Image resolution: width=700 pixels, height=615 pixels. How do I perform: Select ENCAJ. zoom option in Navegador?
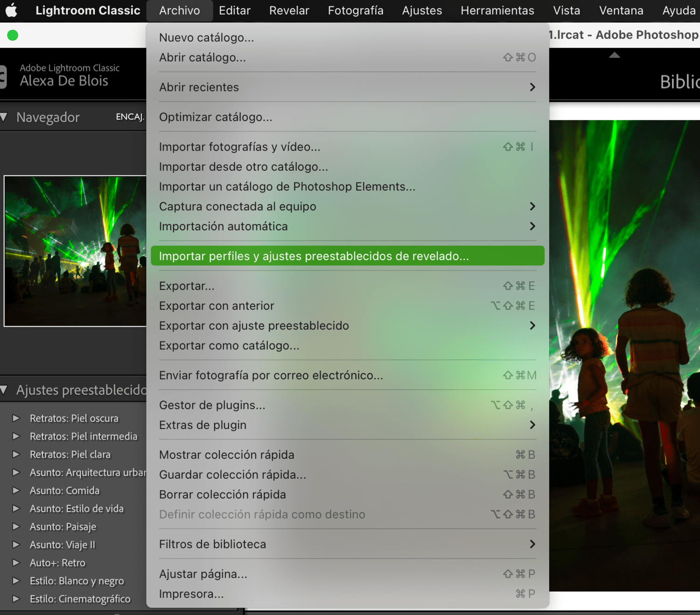click(x=130, y=117)
